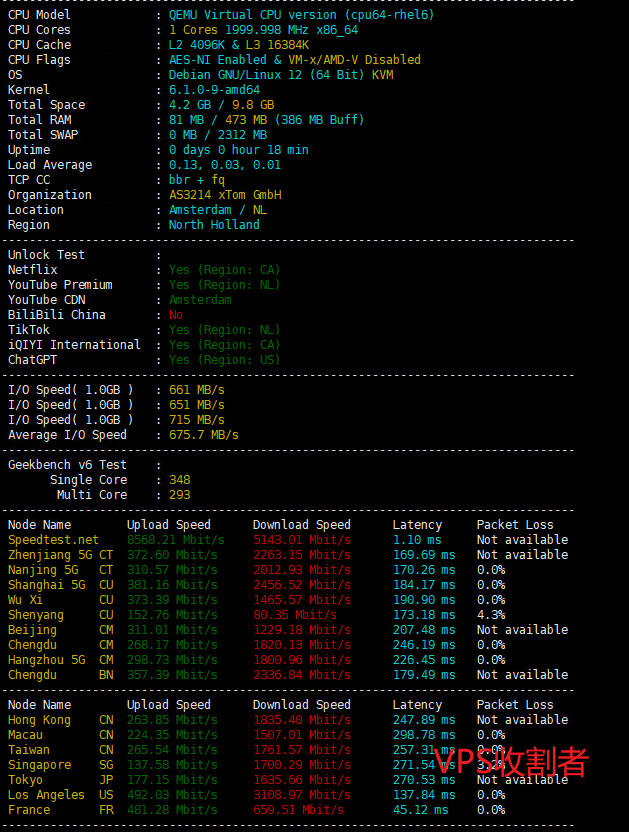This screenshot has height=832, width=629.
Task: Click the Geekbench Single Core score 348
Action: (x=180, y=480)
